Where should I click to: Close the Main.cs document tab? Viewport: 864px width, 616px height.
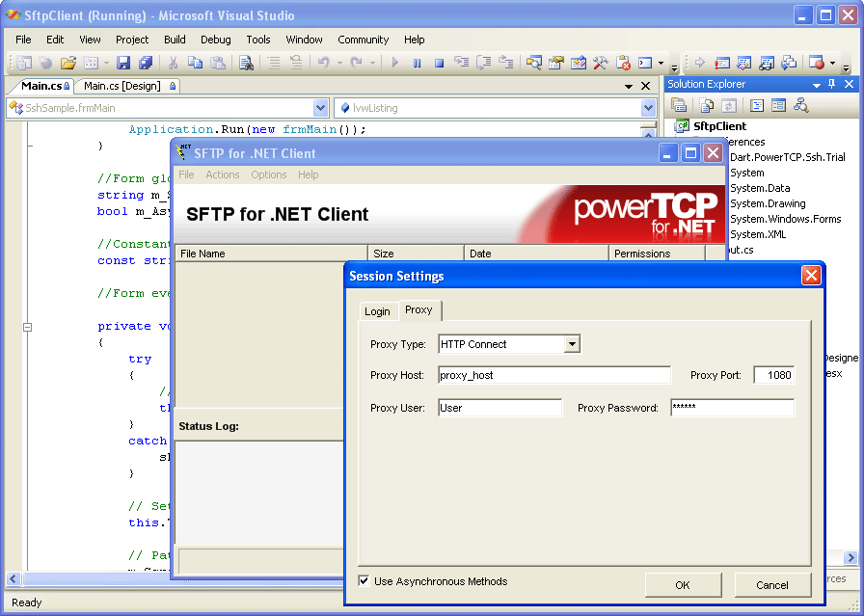pyautogui.click(x=646, y=86)
